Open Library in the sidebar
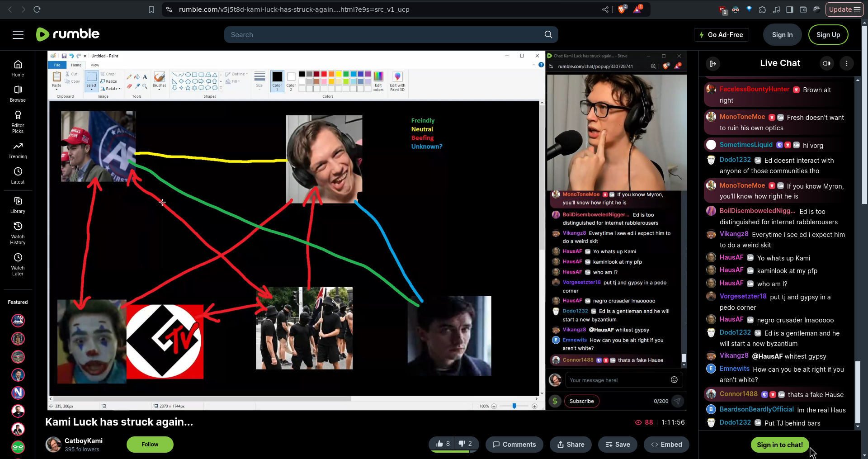868x459 pixels. pyautogui.click(x=18, y=205)
